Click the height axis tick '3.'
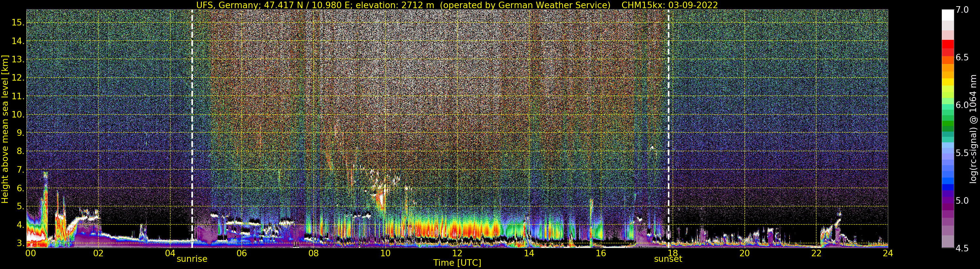The image size is (980, 269). 20,243
